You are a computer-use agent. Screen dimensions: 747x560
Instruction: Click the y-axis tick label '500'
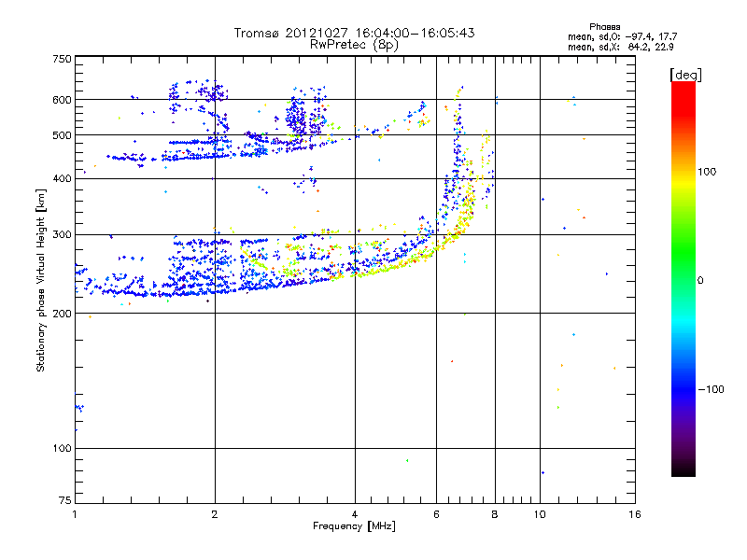62,135
